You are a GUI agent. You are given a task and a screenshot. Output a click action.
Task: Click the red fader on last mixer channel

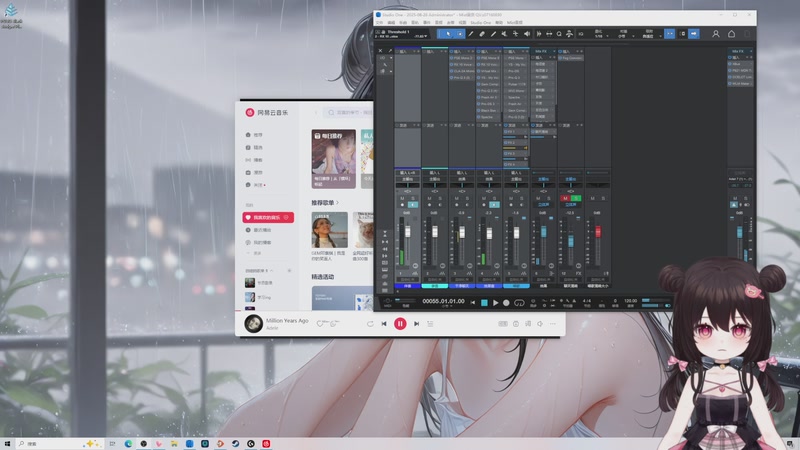[598, 232]
